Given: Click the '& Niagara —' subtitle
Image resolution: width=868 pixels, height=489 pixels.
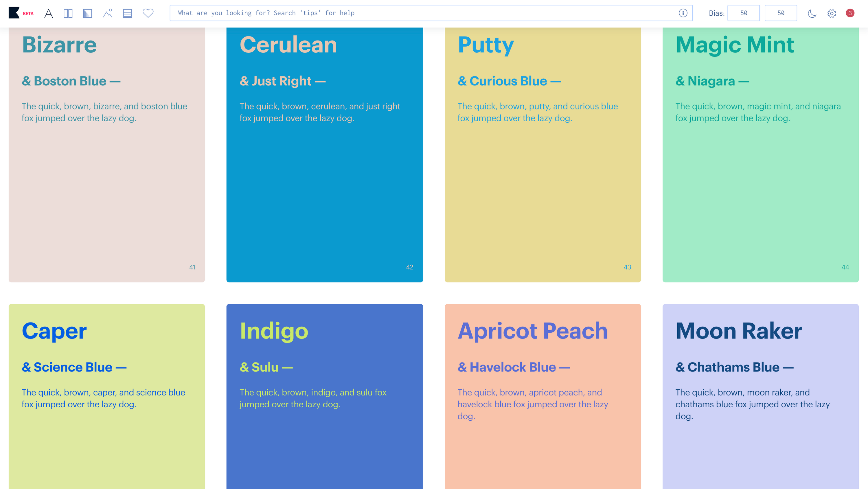Looking at the screenshot, I should pyautogui.click(x=712, y=81).
